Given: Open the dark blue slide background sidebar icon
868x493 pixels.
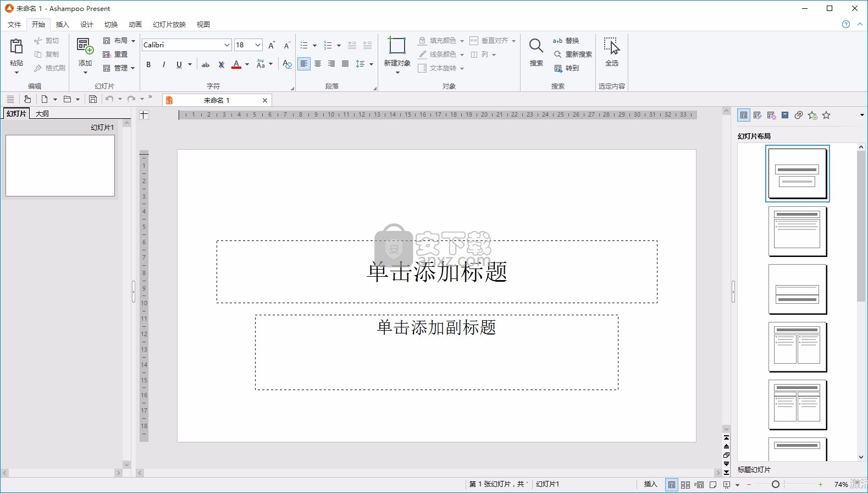Looking at the screenshot, I should point(785,115).
